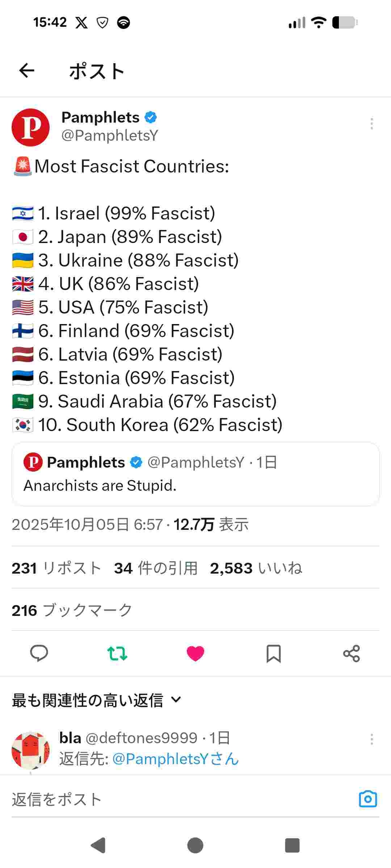View the 34 件の引用 quotes
The image size is (391, 868).
156,568
